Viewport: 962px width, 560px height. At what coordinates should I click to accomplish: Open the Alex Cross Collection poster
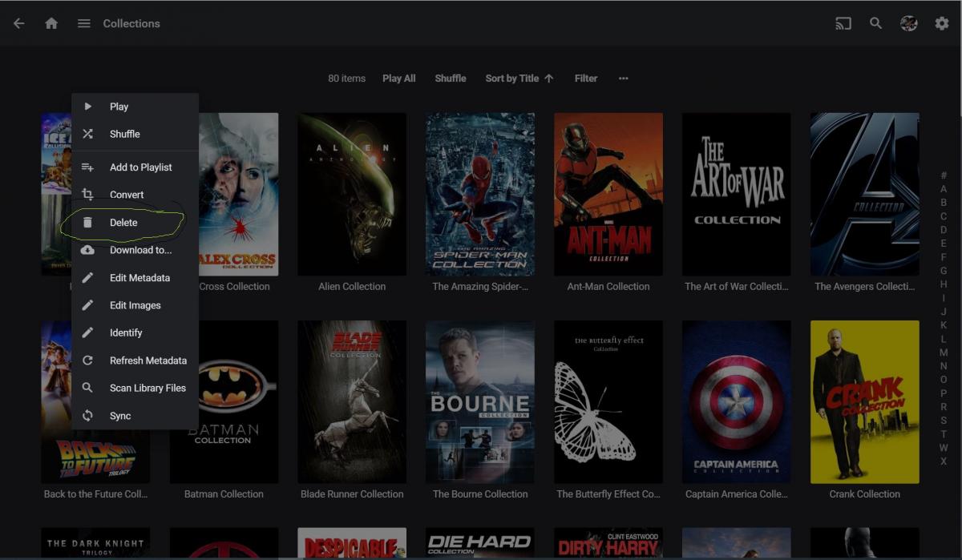tap(239, 194)
